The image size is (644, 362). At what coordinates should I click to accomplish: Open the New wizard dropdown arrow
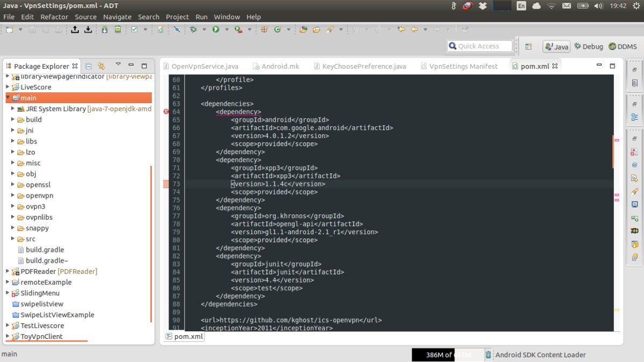[20, 30]
